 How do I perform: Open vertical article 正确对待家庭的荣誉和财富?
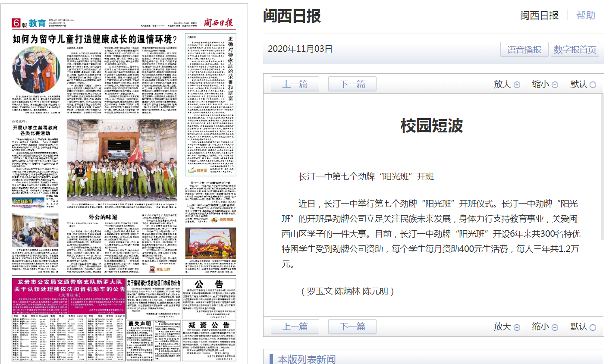[231, 69]
